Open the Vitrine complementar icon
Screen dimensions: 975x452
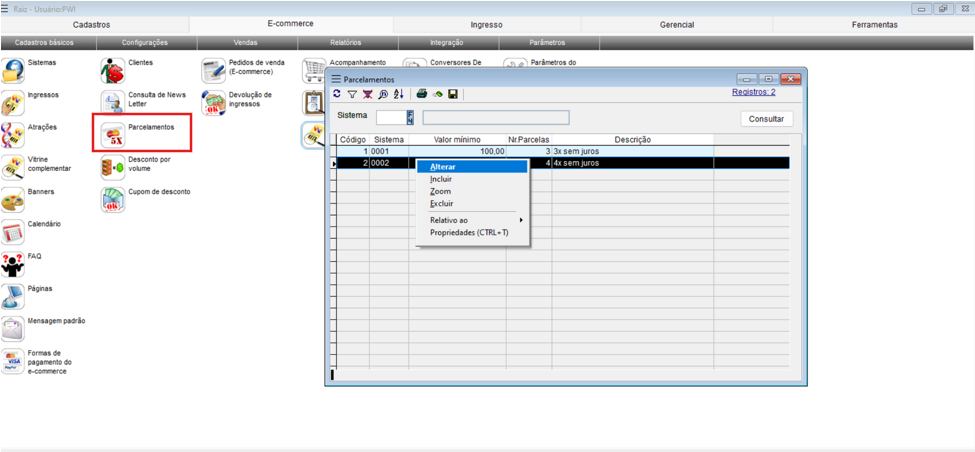coord(13,167)
